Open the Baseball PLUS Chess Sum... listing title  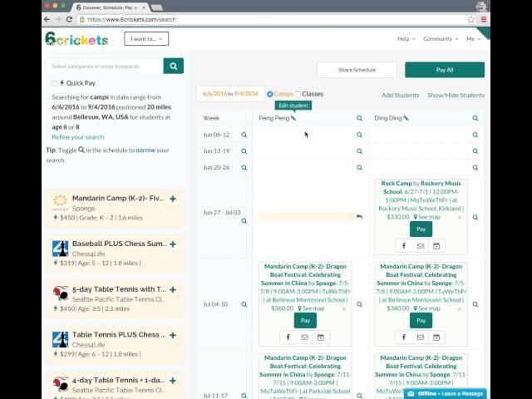[120, 244]
